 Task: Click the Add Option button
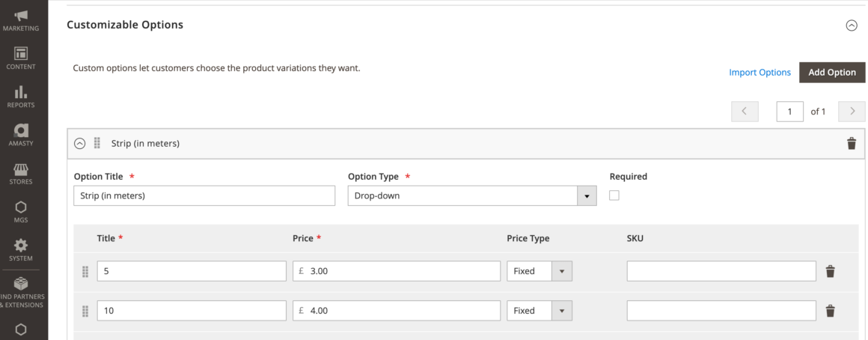tap(832, 72)
